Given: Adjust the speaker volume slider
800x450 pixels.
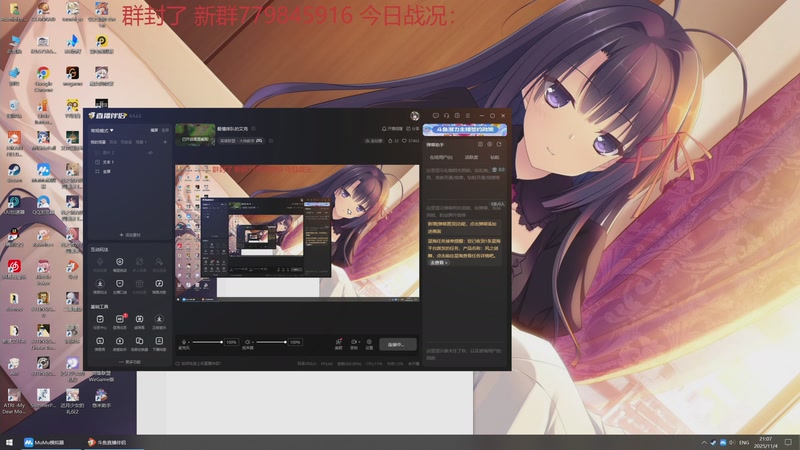Looking at the screenshot, I should pos(271,342).
